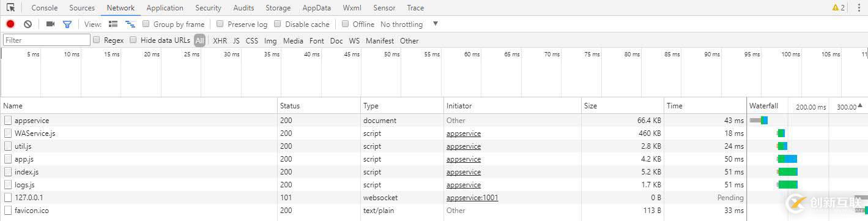Filter requests by Manifest
This screenshot has height=221, width=868.
coord(380,41)
